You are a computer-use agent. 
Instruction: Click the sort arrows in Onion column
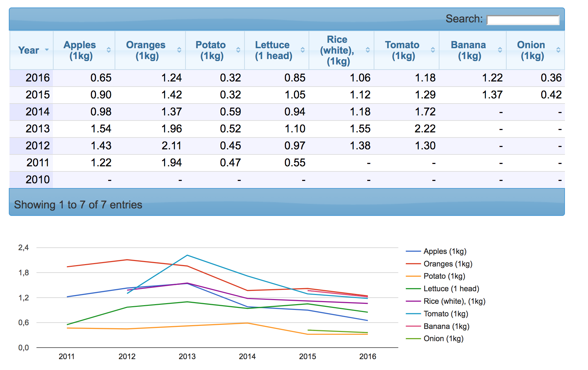[x=558, y=50]
